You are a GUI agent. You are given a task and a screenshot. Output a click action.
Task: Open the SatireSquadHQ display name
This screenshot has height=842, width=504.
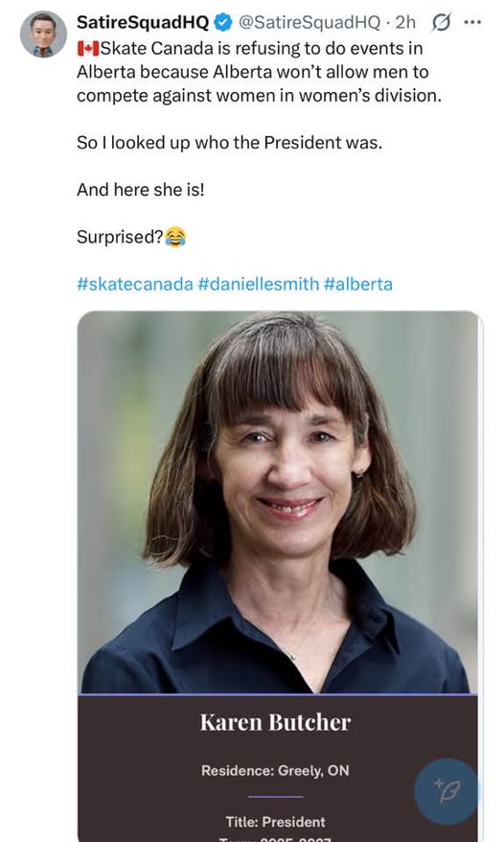(143, 22)
